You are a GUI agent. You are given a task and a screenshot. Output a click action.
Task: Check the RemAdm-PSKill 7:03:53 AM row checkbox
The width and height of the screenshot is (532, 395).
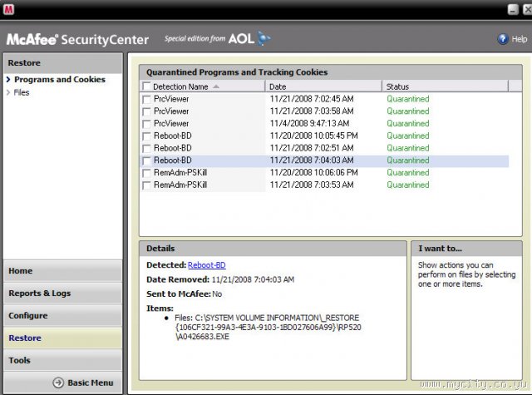(146, 185)
